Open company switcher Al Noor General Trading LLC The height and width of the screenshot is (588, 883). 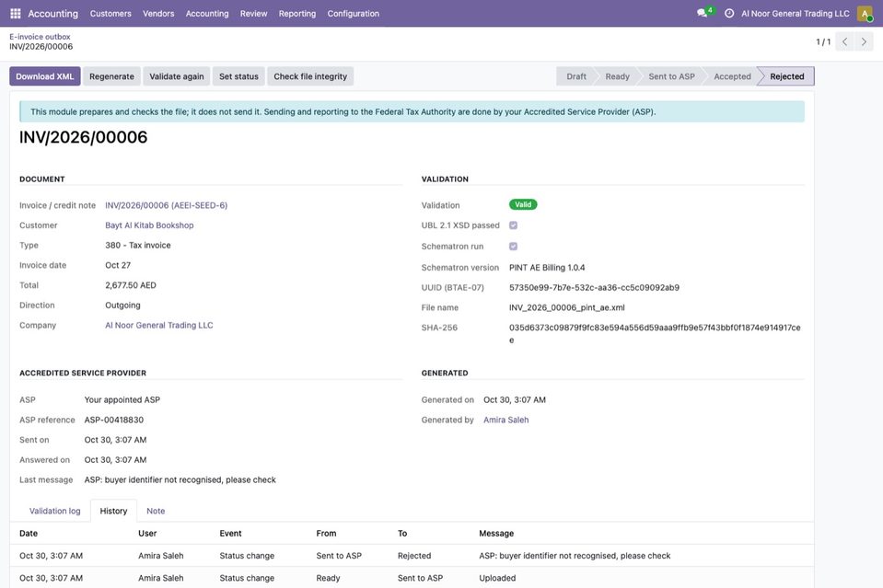(x=796, y=14)
